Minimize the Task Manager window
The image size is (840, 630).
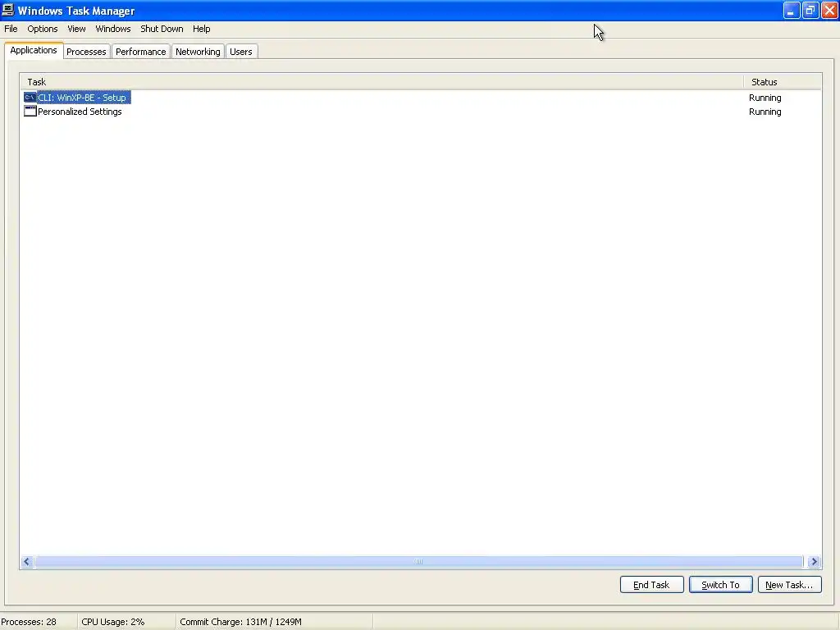(x=792, y=10)
